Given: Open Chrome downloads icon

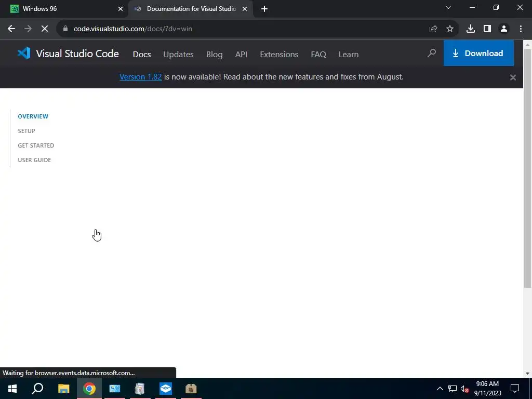Looking at the screenshot, I should 471,29.
